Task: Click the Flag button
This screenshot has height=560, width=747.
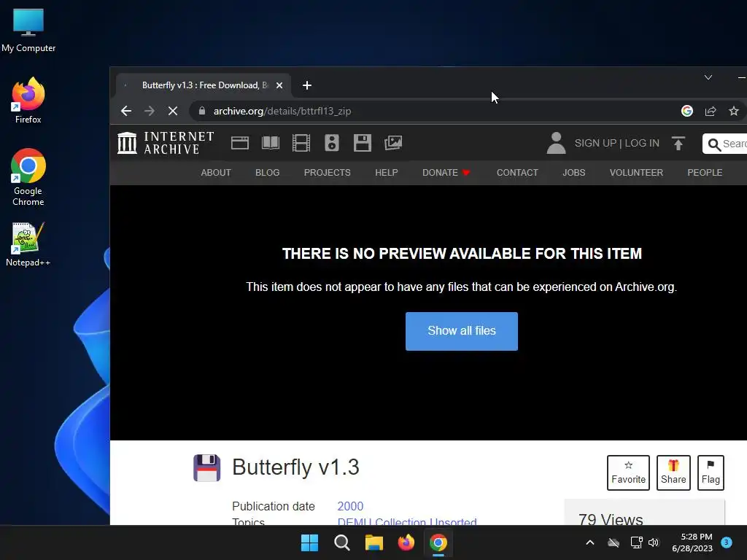Action: (711, 472)
